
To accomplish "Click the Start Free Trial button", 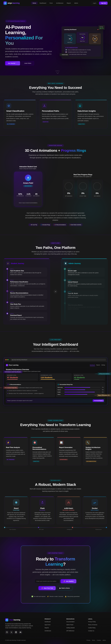I will 47,588.
